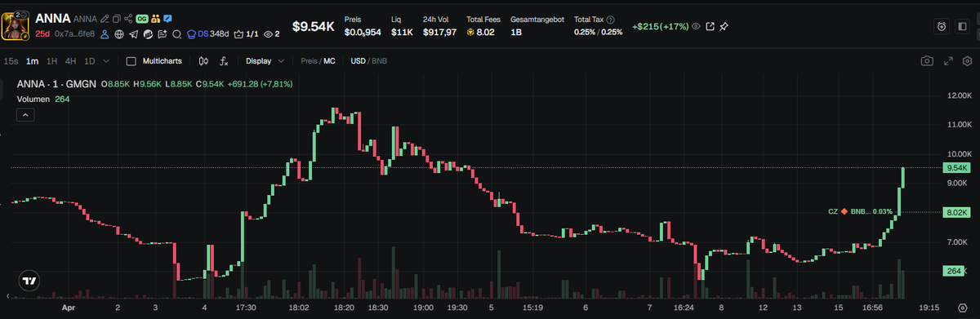The width and height of the screenshot is (980, 319).
Task: Click the ANNA · 1 · GMGN chart title
Action: pyautogui.click(x=56, y=83)
